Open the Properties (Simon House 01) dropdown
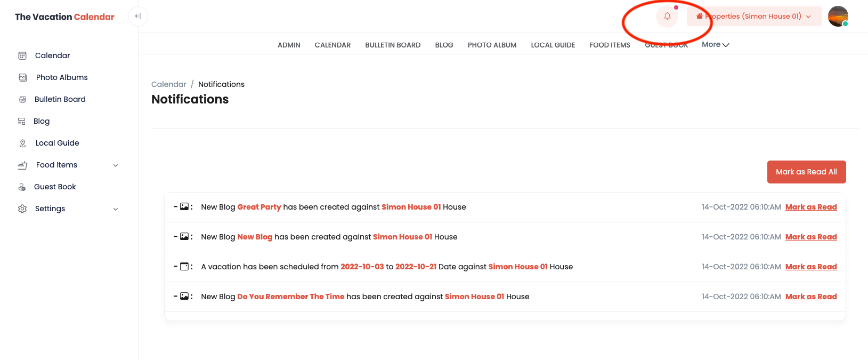This screenshot has width=868, height=360. (753, 17)
